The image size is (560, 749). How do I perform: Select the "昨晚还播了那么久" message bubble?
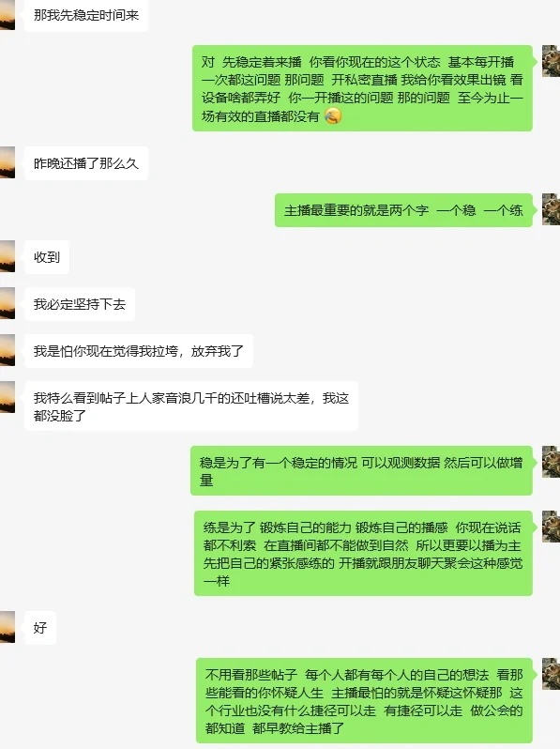click(86, 163)
